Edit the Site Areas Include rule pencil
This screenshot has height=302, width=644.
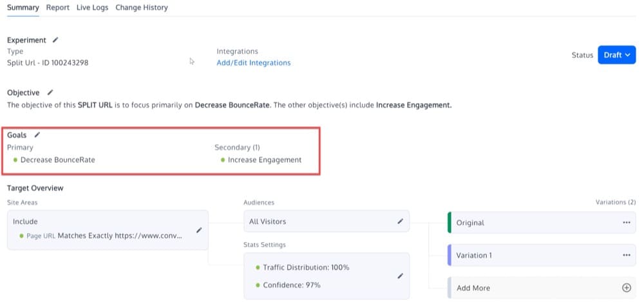click(199, 230)
